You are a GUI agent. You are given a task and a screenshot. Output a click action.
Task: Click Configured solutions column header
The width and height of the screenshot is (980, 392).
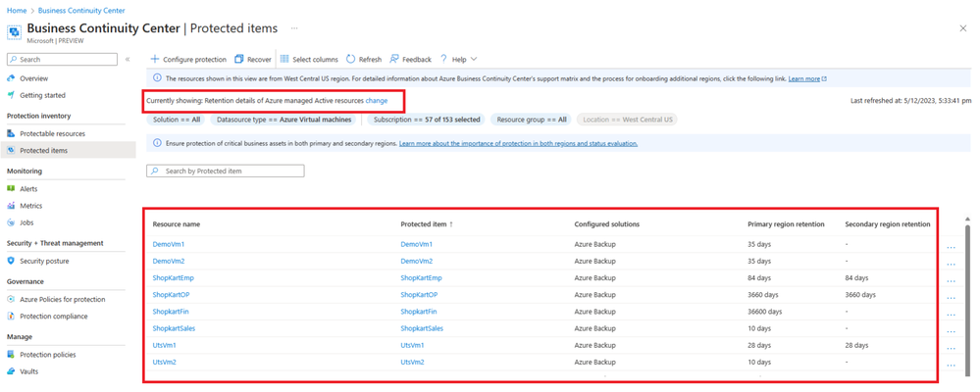click(x=606, y=224)
